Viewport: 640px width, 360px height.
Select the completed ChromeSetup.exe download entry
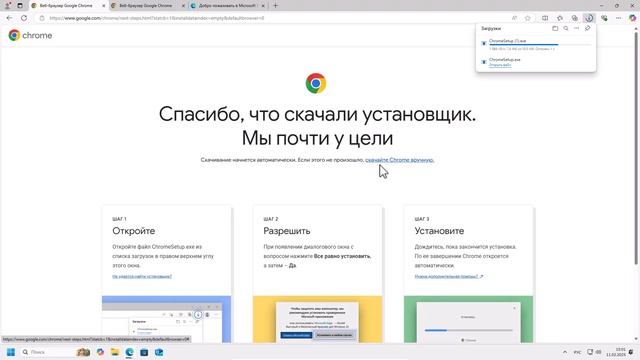[x=536, y=62]
